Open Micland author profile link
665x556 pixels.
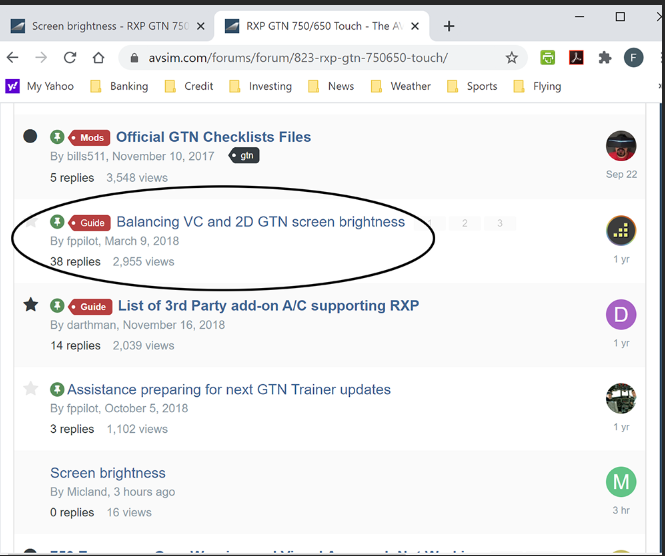87,492
